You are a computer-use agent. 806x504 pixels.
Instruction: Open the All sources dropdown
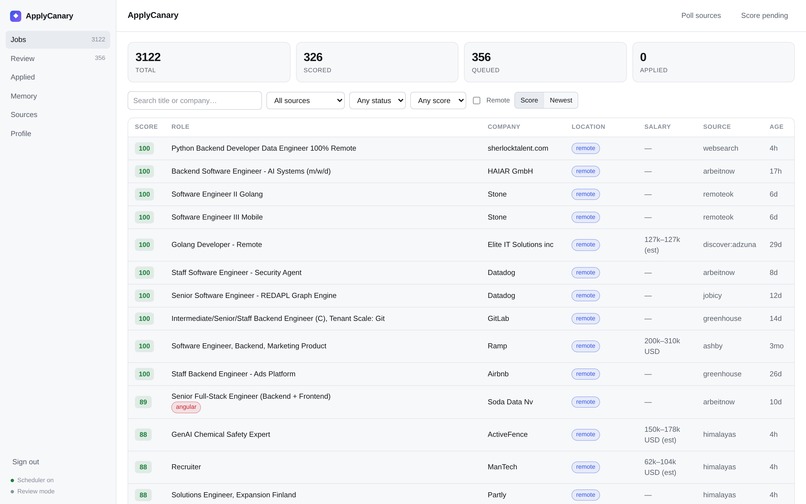[x=305, y=100]
